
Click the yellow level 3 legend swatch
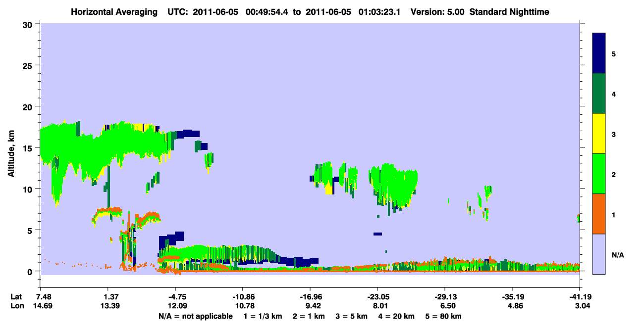pyautogui.click(x=599, y=133)
